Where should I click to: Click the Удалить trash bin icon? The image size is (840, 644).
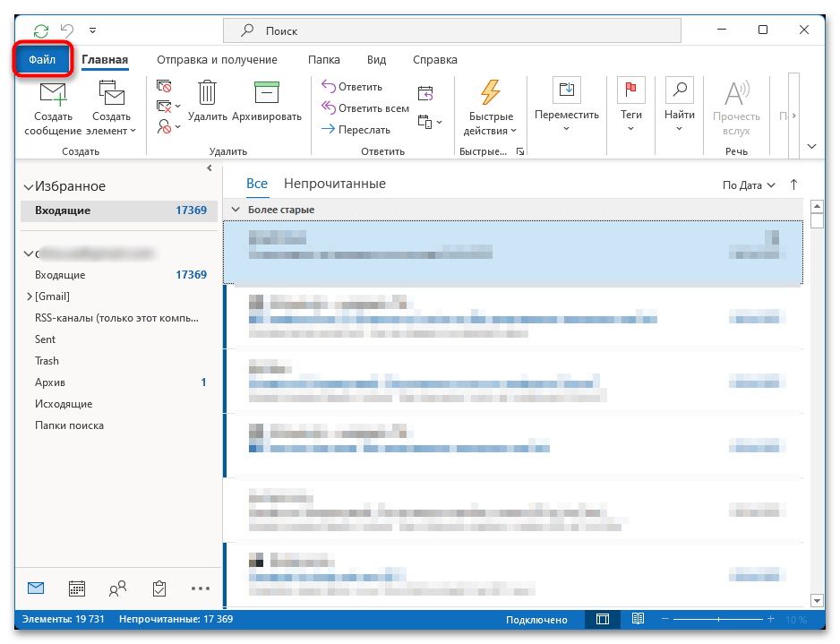tap(207, 92)
